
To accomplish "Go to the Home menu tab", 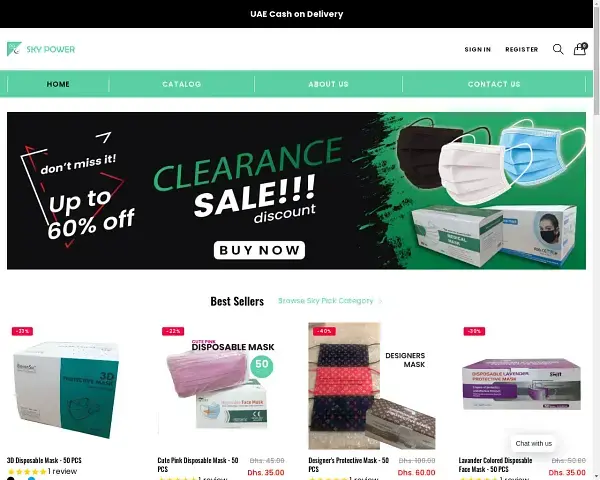I will tap(58, 84).
